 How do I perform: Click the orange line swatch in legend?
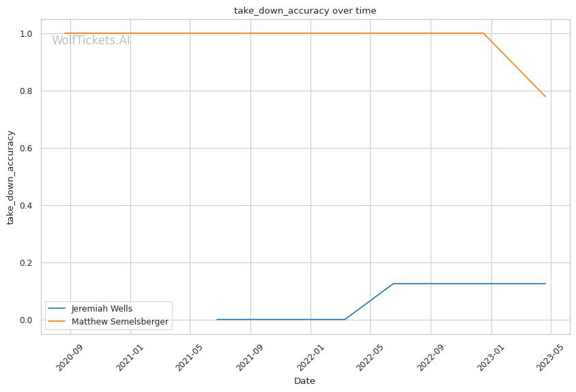click(57, 321)
